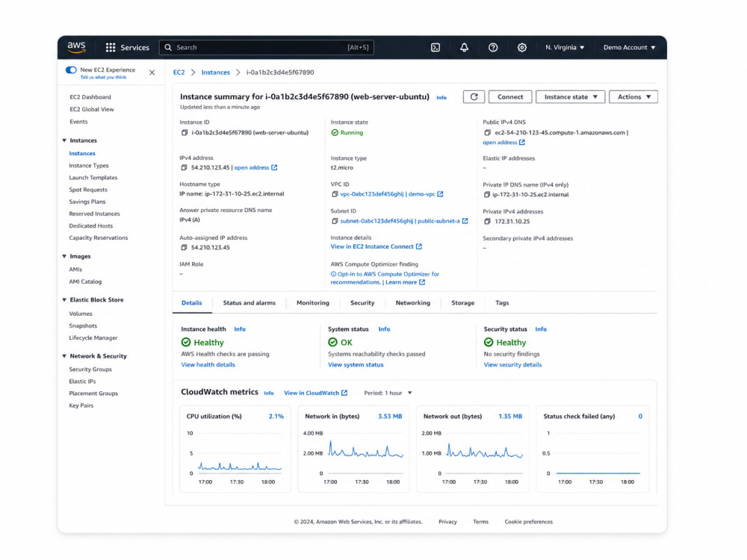Screen dimensions: 747x560
Task: Open the Instance state dropdown
Action: point(570,96)
